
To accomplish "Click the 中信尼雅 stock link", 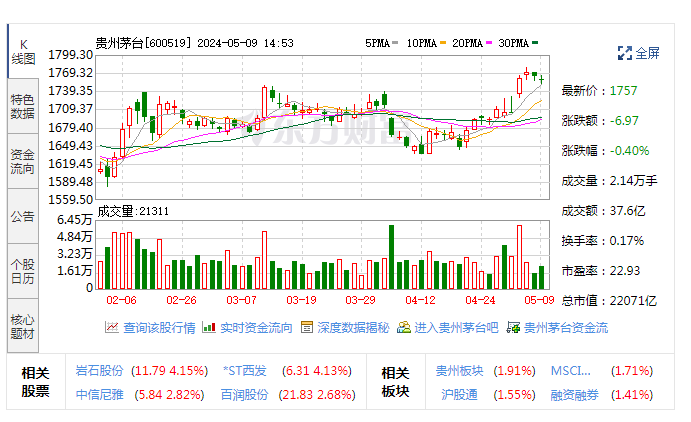I will tap(100, 395).
